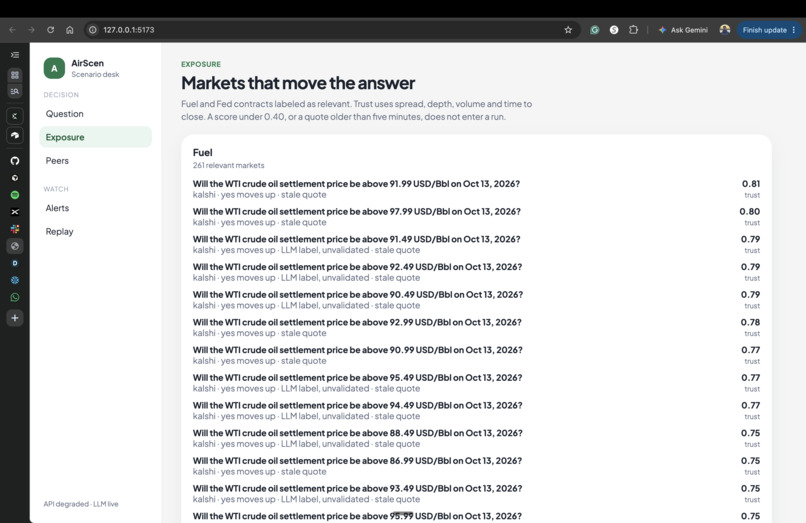This screenshot has width=806, height=523.
Task: Add a new sidebar app with plus
Action: point(15,318)
